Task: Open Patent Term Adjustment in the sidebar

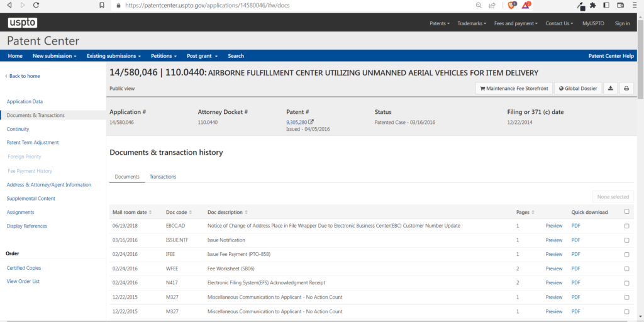Action: coord(33,143)
